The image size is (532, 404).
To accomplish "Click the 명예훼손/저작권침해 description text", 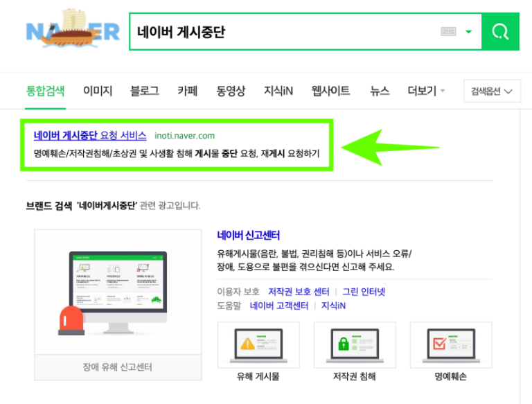I will click(x=177, y=153).
